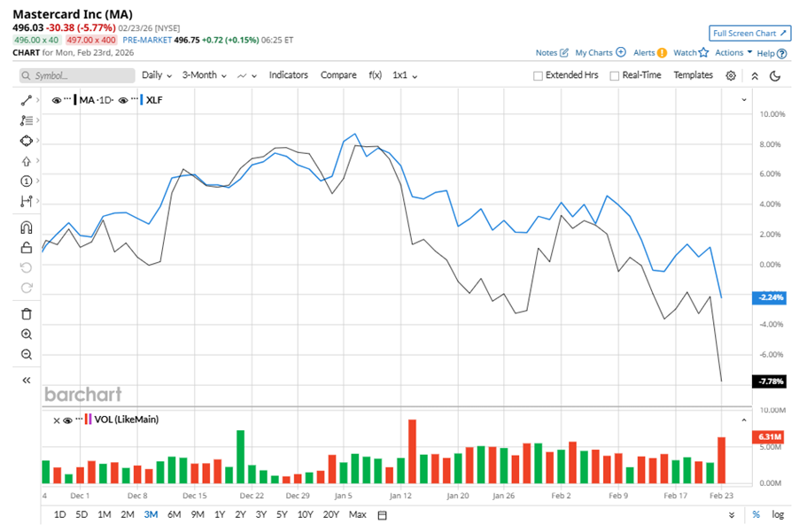
Task: Open the Indicators menu
Action: click(289, 75)
